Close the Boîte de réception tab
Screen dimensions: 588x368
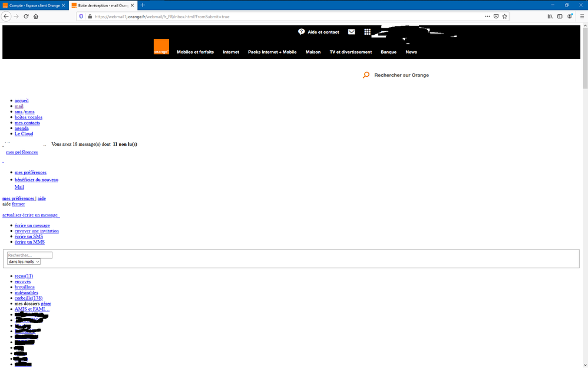pos(133,6)
